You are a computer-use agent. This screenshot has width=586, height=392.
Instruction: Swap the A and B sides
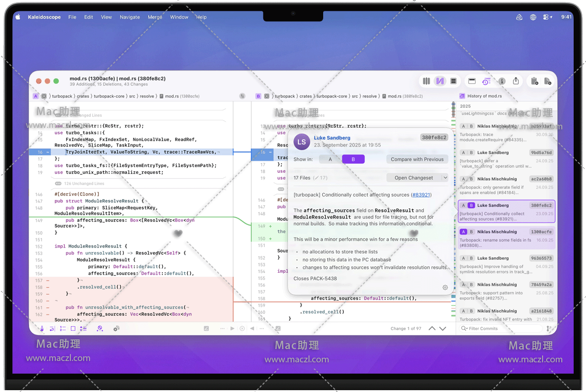tap(242, 96)
